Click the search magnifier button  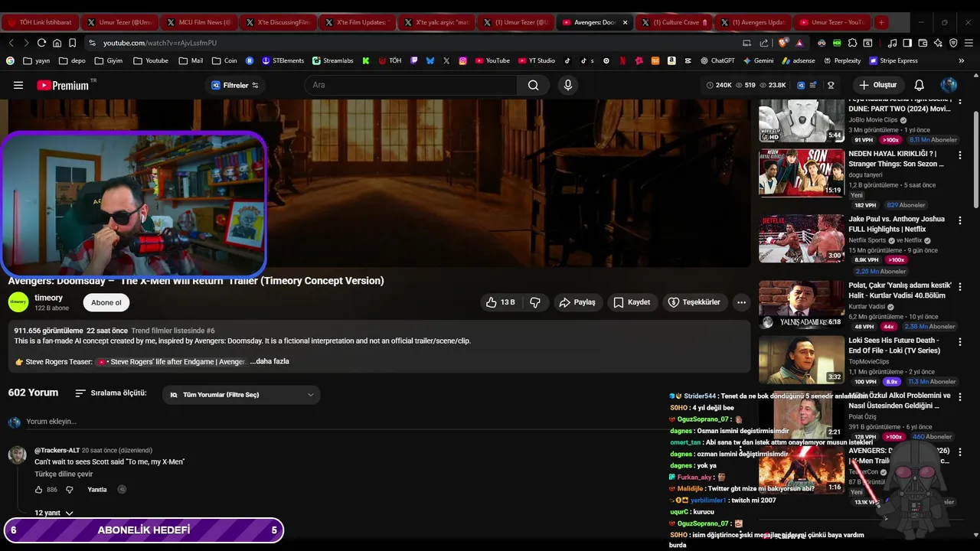[x=533, y=85]
